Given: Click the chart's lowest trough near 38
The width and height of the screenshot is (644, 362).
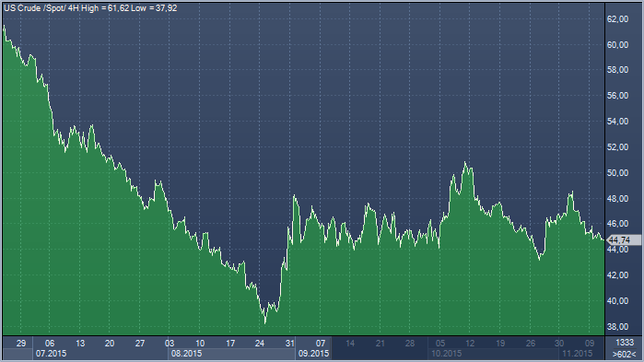Looking at the screenshot, I should point(265,322).
